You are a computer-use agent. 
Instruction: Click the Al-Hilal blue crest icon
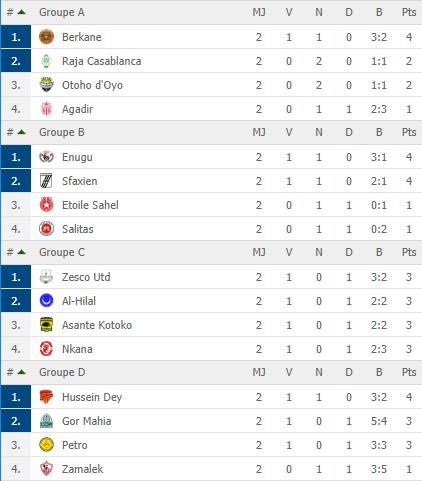click(x=46, y=301)
